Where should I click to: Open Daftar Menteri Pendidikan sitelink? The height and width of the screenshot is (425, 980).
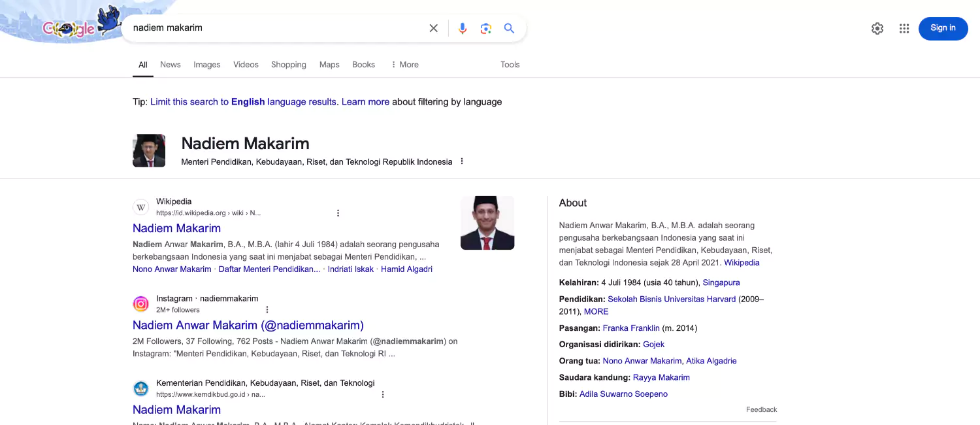point(269,269)
